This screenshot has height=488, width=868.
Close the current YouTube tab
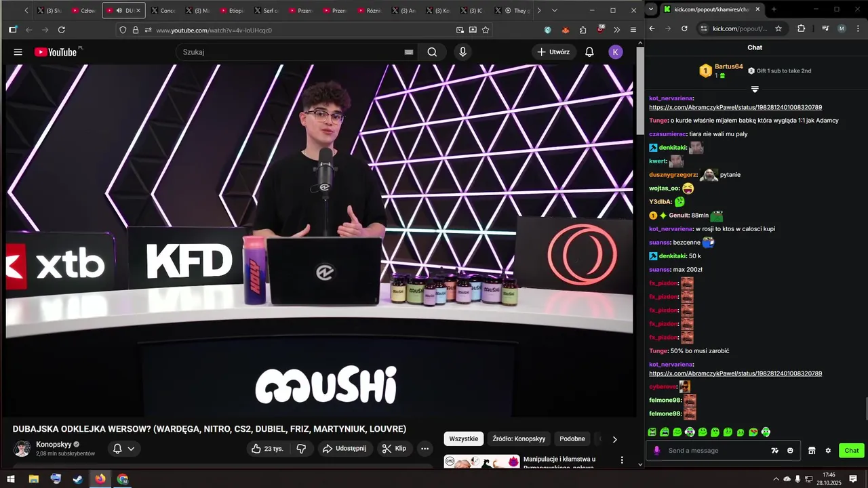click(x=138, y=11)
